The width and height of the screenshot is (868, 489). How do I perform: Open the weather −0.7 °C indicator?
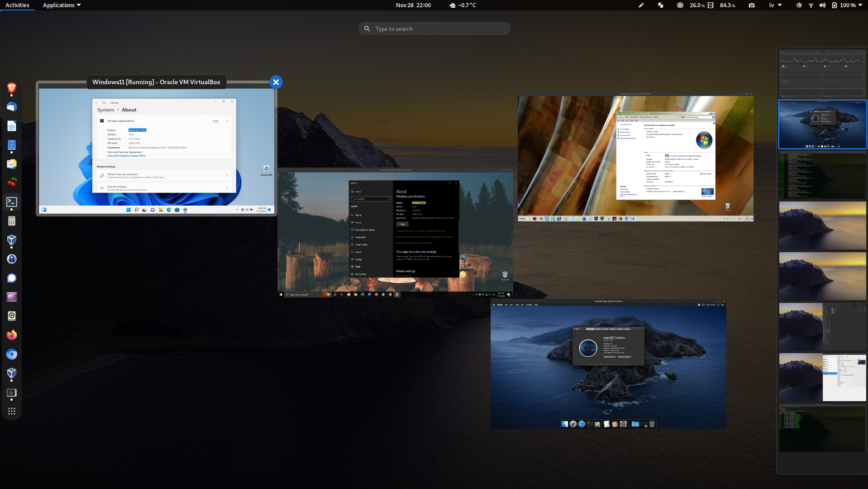click(463, 5)
